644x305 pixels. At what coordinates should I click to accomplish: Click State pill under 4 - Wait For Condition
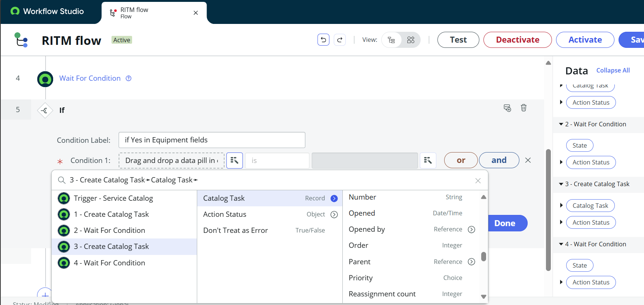[580, 265]
